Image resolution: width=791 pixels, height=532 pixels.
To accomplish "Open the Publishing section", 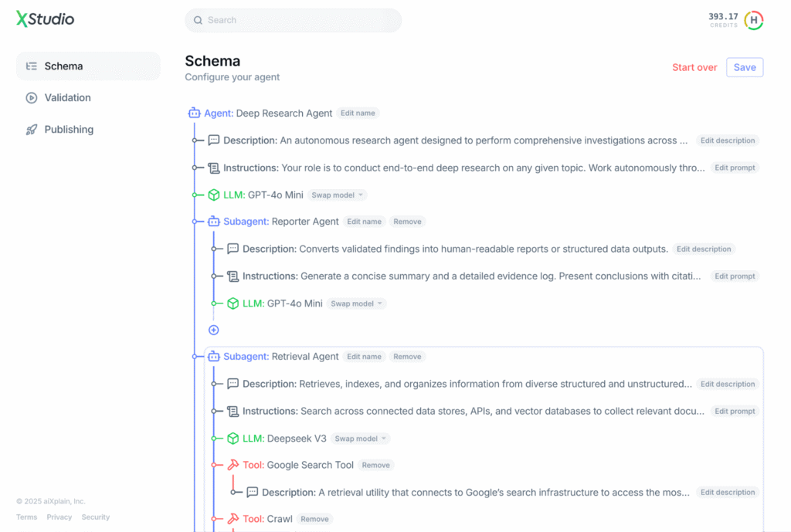I will (69, 130).
